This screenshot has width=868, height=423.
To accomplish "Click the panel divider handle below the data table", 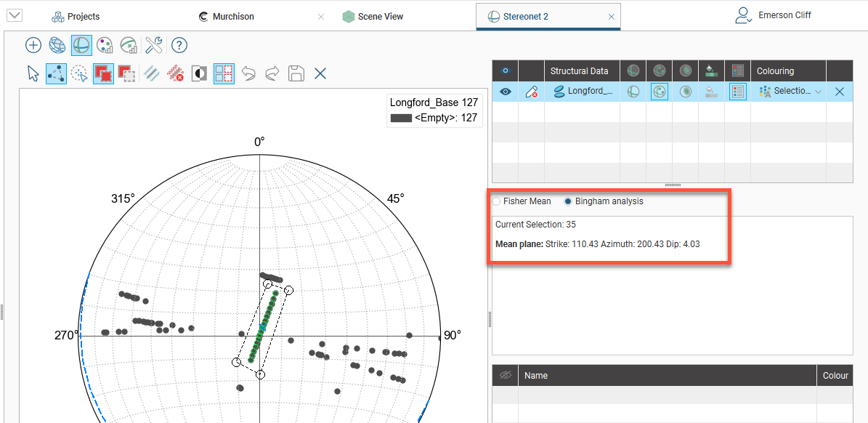I will pos(673,185).
